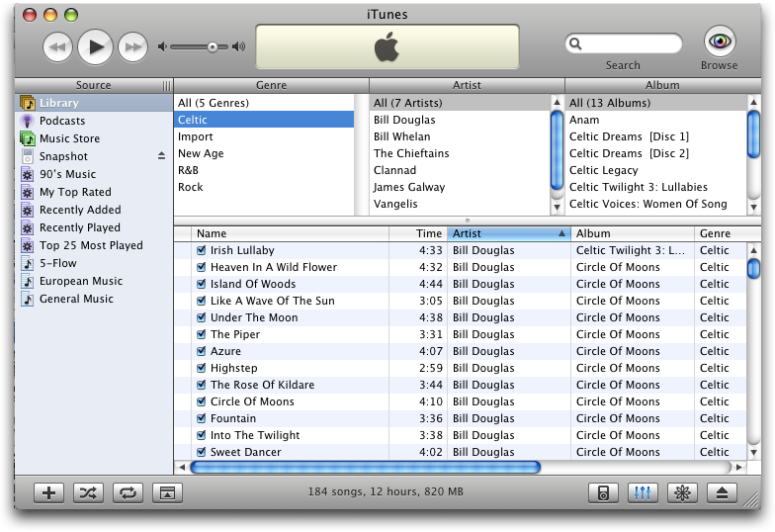Sort songs by Genre column

[x=728, y=233]
